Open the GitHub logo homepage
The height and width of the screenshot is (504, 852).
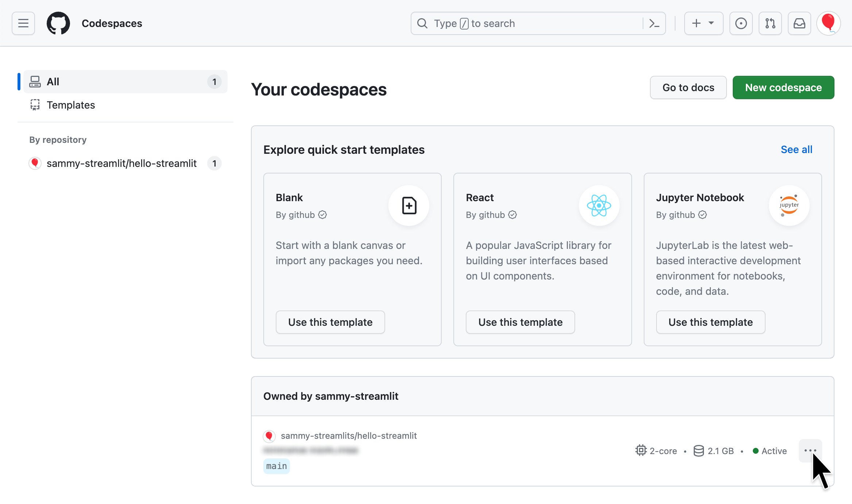tap(59, 23)
